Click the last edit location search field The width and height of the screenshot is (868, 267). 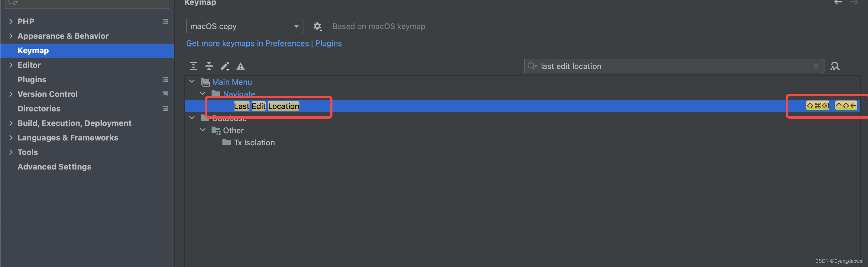pos(674,66)
